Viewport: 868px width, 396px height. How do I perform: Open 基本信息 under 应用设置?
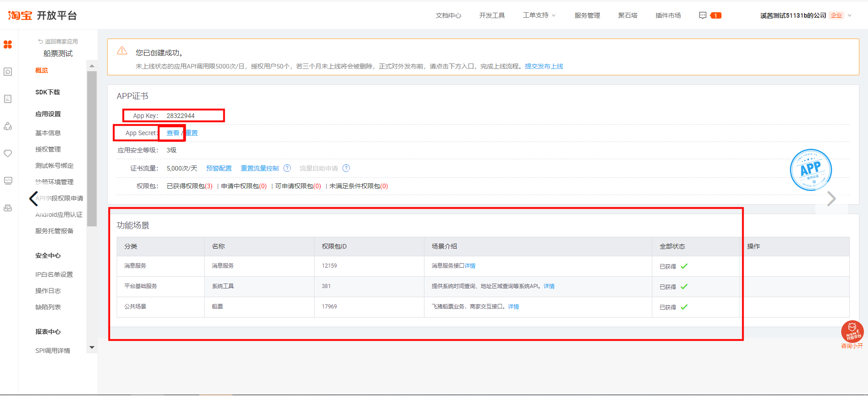pos(48,133)
